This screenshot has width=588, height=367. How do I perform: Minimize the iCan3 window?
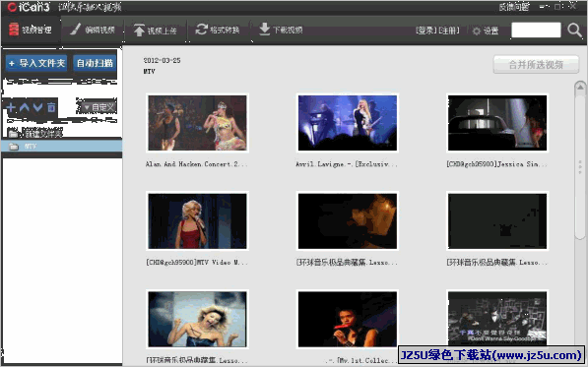click(544, 6)
